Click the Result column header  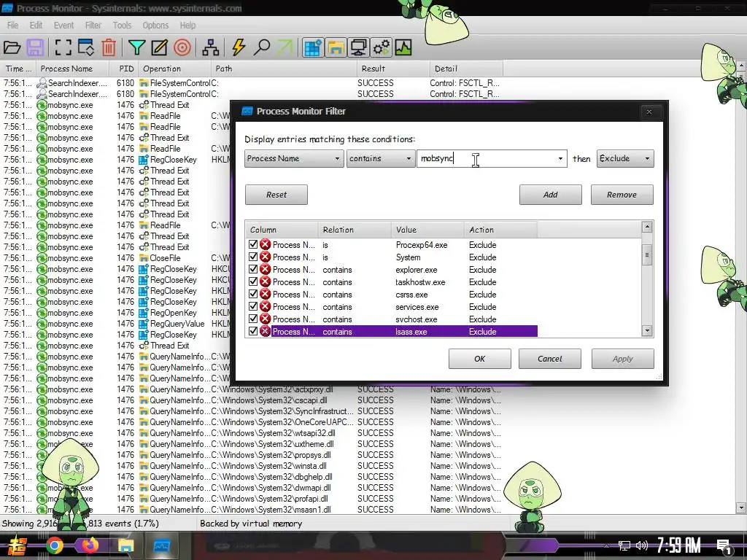pyautogui.click(x=393, y=69)
